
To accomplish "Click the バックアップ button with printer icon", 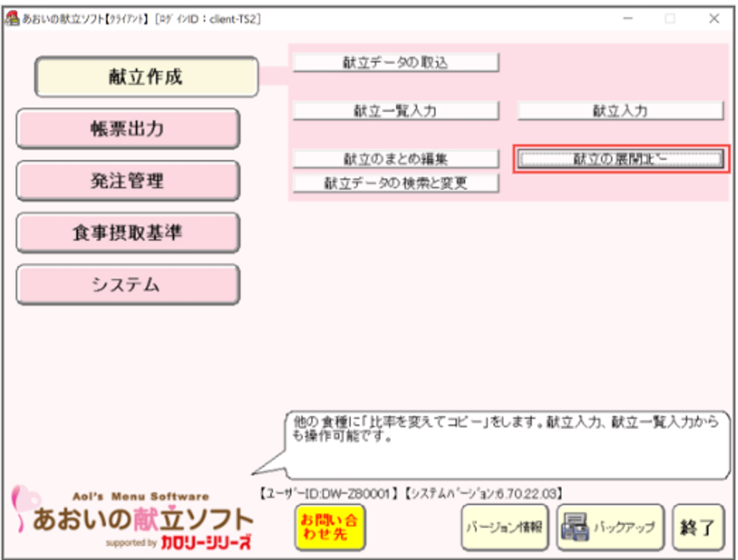I will click(610, 527).
